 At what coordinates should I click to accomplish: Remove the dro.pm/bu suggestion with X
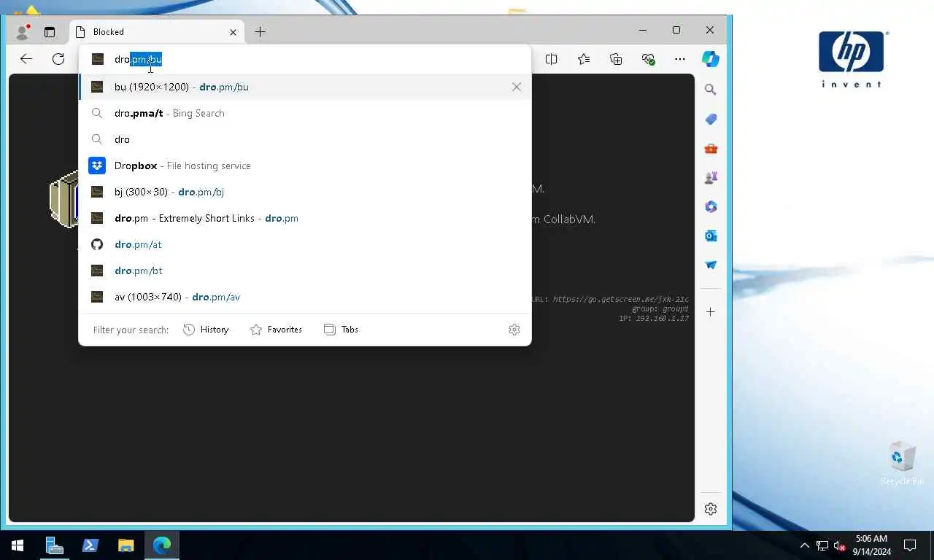pyautogui.click(x=517, y=87)
